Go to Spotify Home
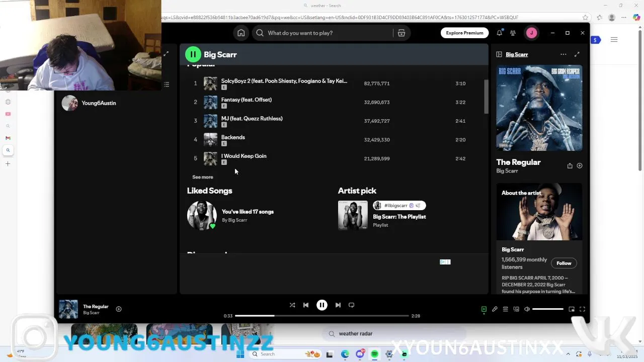Screen dimensions: 644x362 (x=241, y=33)
